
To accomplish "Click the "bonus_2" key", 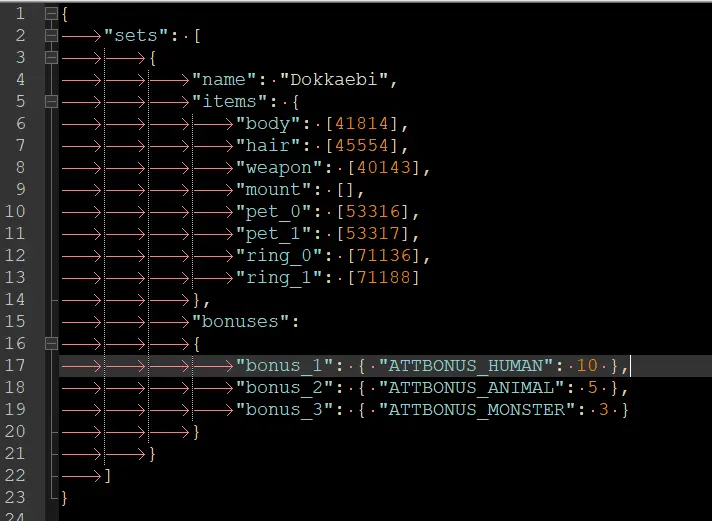I will tap(285, 388).
